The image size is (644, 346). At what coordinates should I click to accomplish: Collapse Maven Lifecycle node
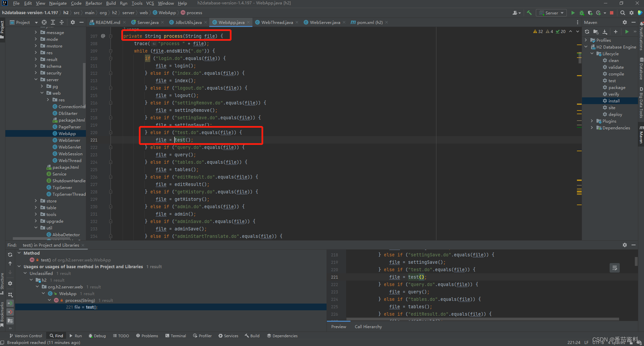tap(592, 54)
